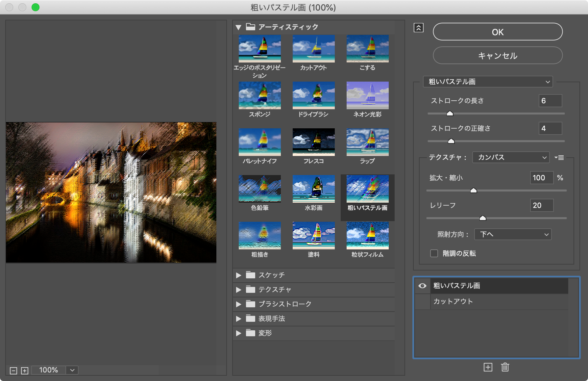Screen dimensions: 588x381
Task: Select the ドライブラシ filter
Action: [x=313, y=95]
